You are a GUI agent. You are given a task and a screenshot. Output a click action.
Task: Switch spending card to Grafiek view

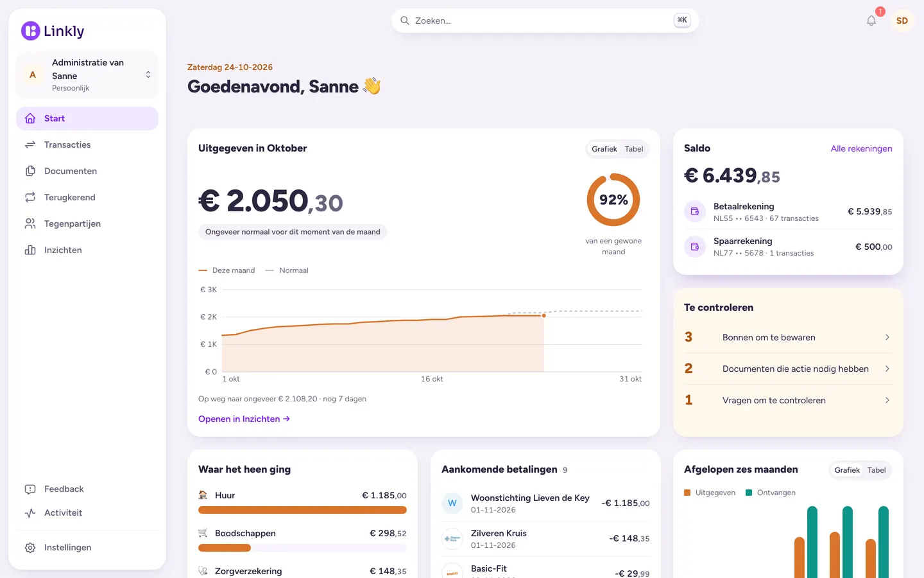tap(604, 149)
